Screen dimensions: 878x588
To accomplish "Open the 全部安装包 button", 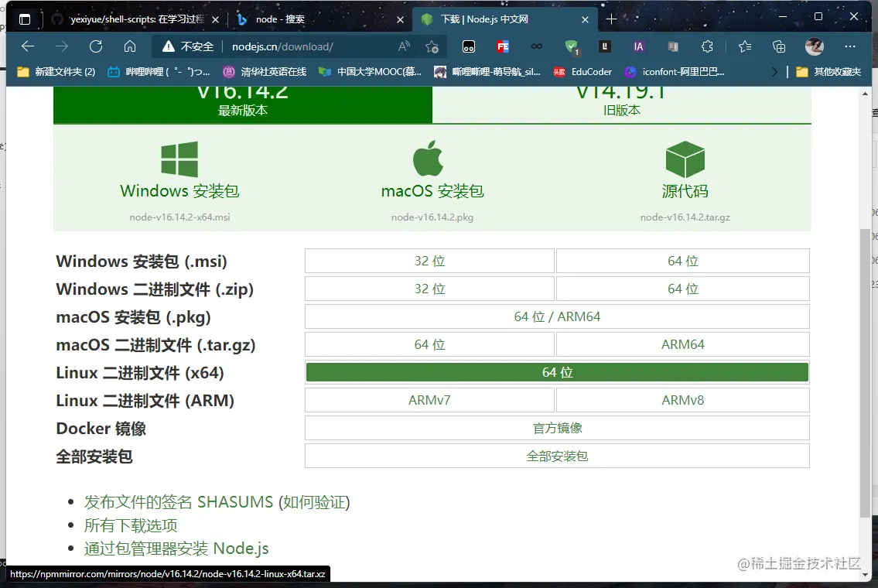I will click(557, 456).
